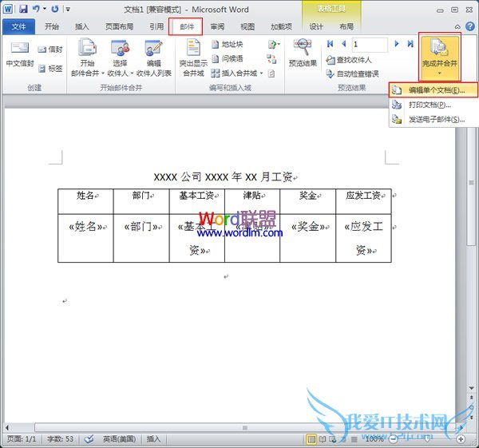Click the 姓名 header cell
Viewport: 479px width, 448px height.
[85, 201]
